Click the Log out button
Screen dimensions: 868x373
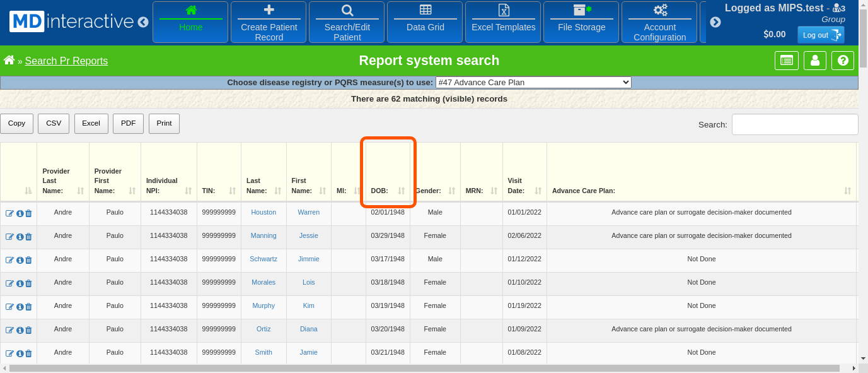(820, 35)
